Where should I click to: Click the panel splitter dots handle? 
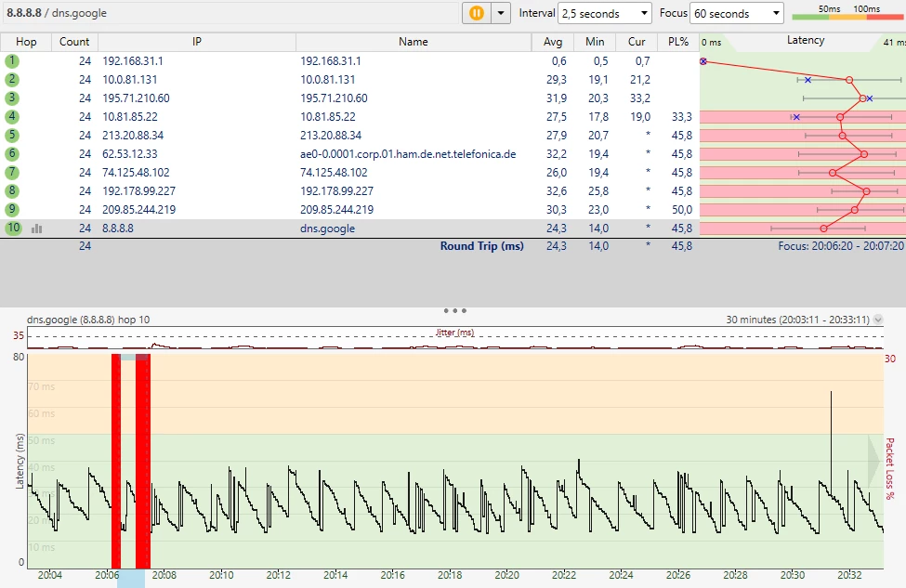(454, 310)
